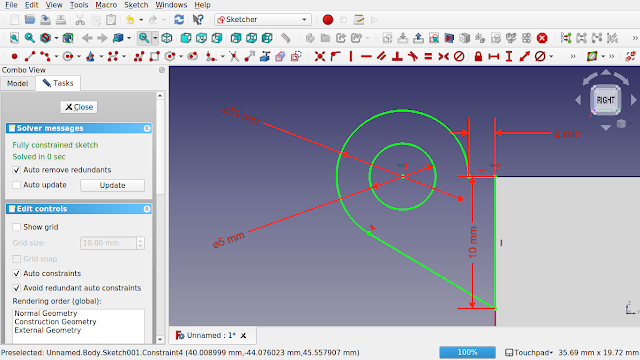Click the Fit all view icon
Viewport: 640px width, 360px height.
coord(14,38)
